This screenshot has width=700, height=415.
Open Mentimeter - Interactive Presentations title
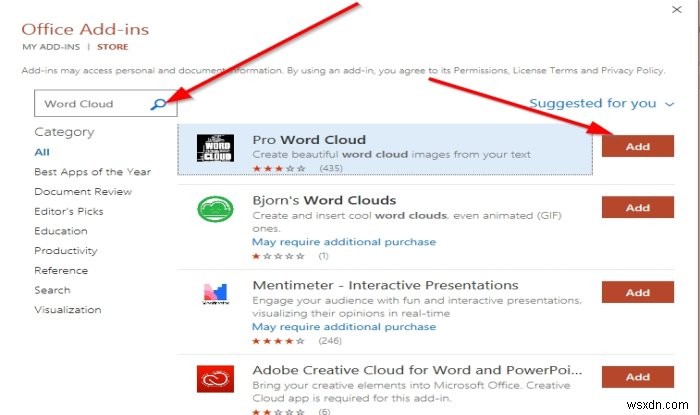coord(385,285)
